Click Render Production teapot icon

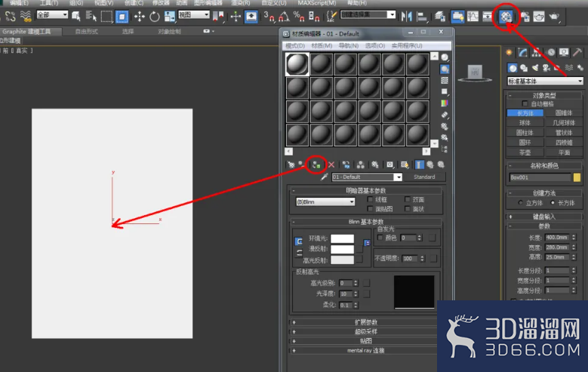(554, 17)
